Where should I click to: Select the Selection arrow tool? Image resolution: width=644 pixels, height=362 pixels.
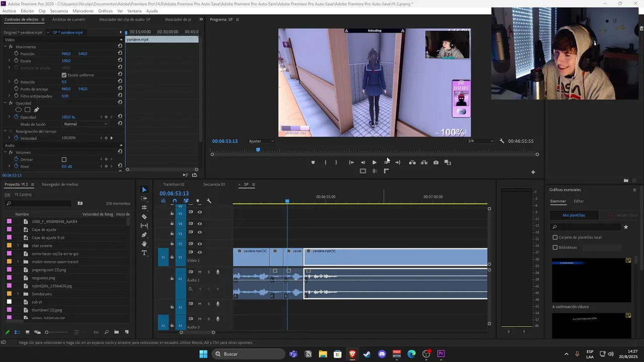144,190
